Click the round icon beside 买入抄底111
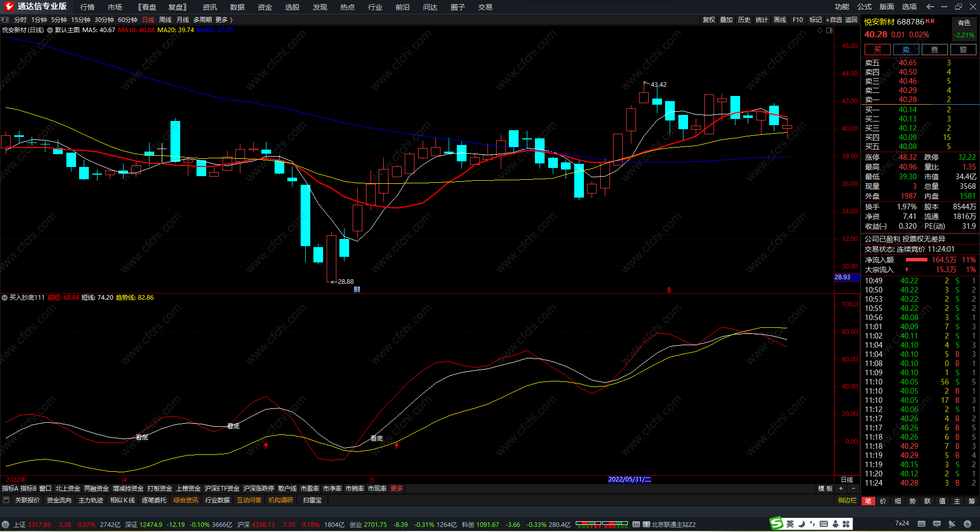Screen dimensions: 980x532 click(x=5, y=298)
